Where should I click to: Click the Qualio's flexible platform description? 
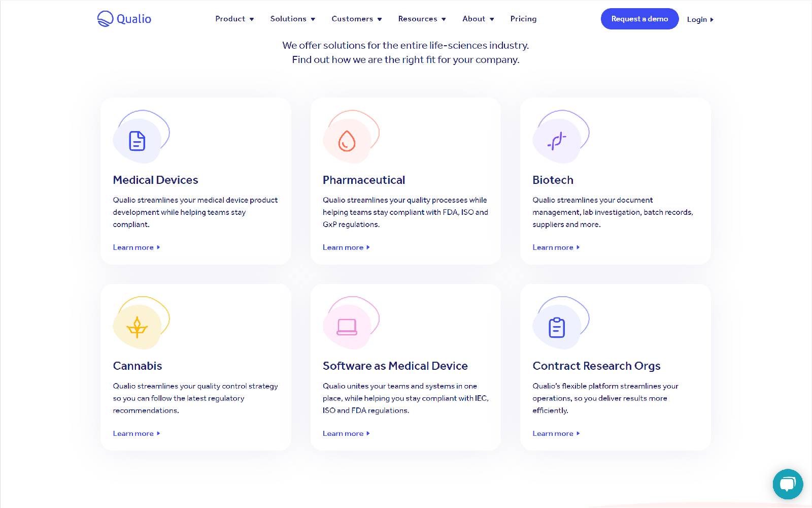tap(605, 398)
